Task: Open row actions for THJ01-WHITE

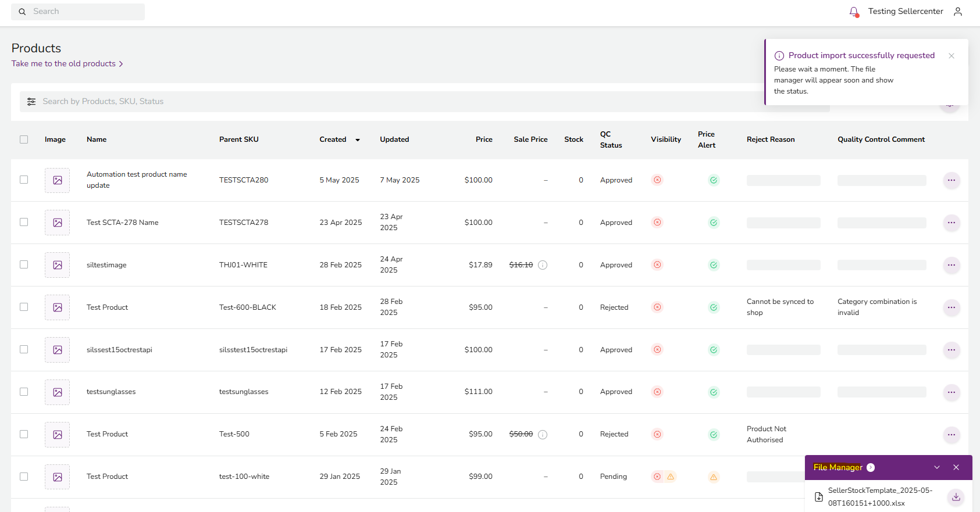Action: (952, 265)
